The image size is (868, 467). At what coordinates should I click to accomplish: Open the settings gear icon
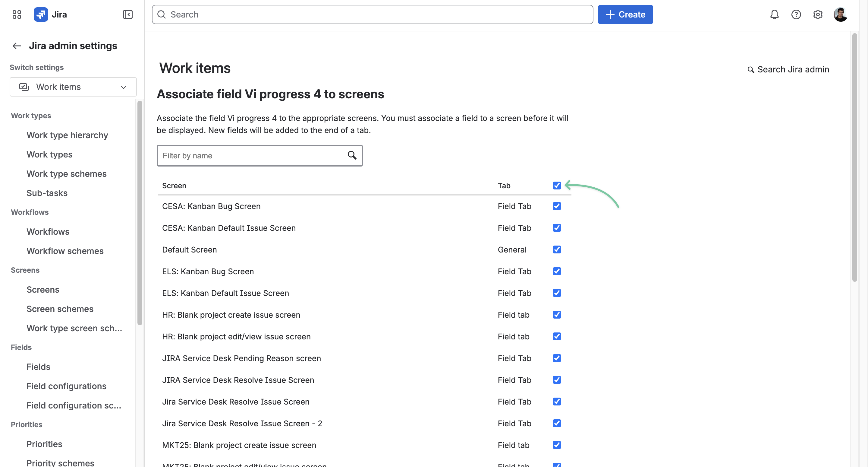[818, 14]
